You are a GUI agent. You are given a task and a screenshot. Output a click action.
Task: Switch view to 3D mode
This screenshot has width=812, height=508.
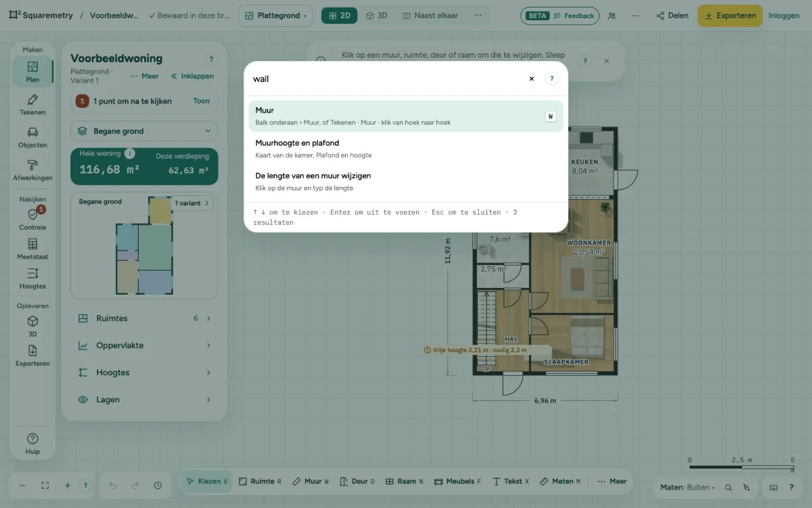(x=376, y=16)
